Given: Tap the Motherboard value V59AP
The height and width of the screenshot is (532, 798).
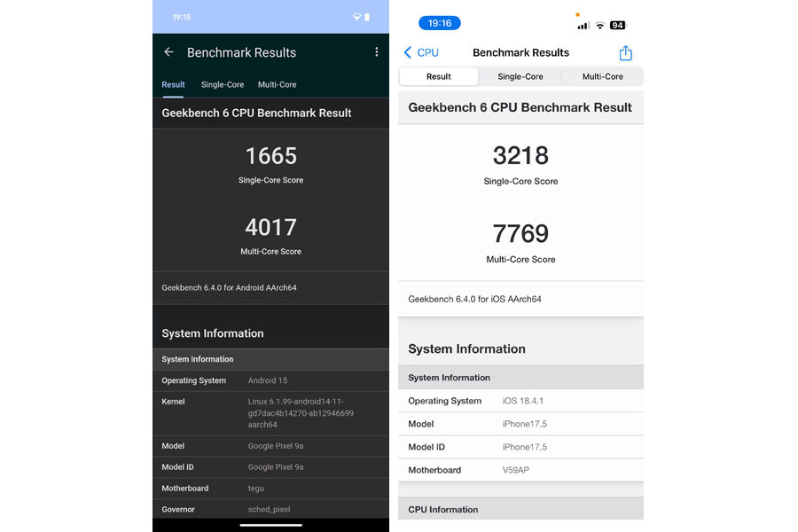Looking at the screenshot, I should point(515,470).
